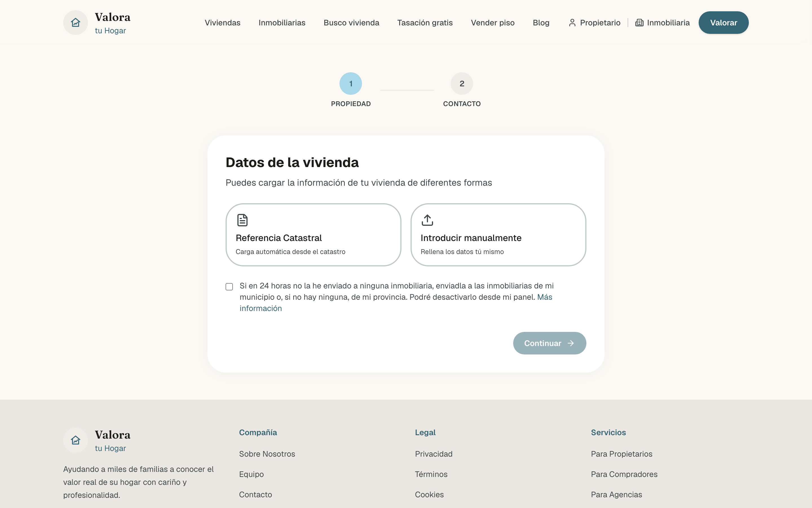Click the footer Valora house logo icon
The width and height of the screenshot is (812, 508).
(x=76, y=440)
